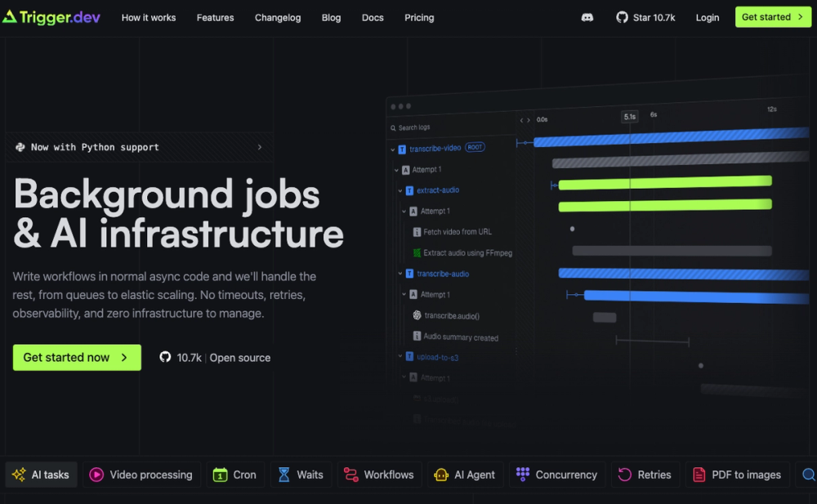Viewport: 817px width, 504px height.
Task: Open the Features nav item
Action: (x=215, y=18)
